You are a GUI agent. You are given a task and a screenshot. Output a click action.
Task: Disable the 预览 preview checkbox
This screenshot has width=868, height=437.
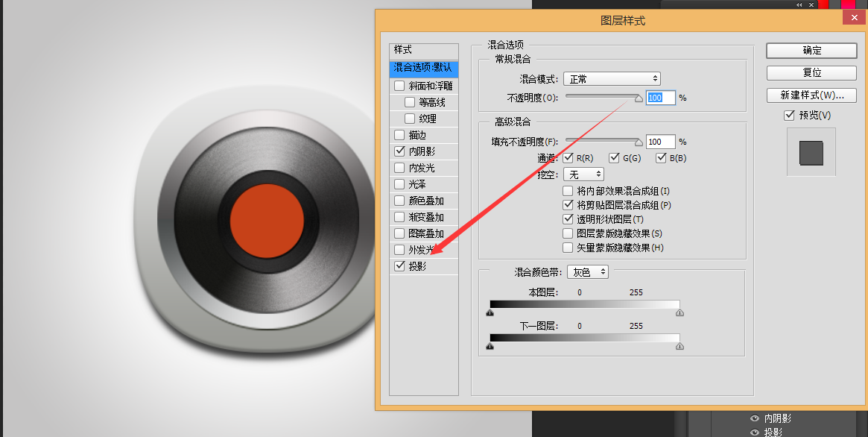pyautogui.click(x=790, y=116)
